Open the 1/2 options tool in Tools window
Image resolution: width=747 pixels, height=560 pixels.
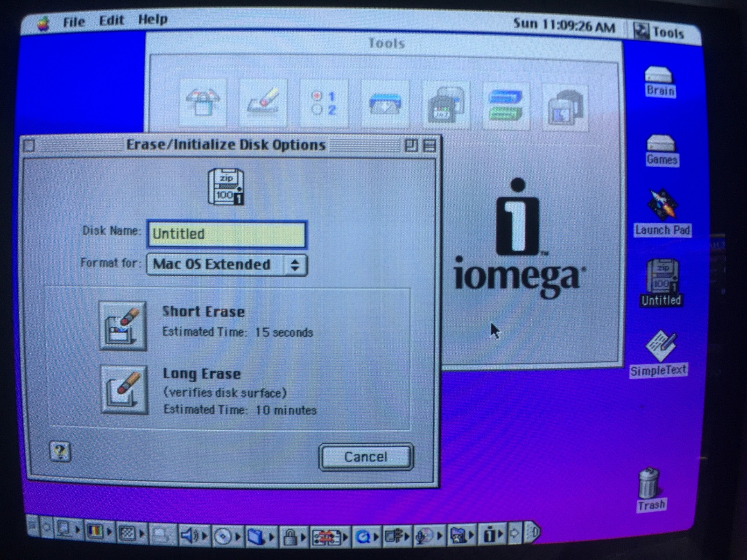[324, 103]
